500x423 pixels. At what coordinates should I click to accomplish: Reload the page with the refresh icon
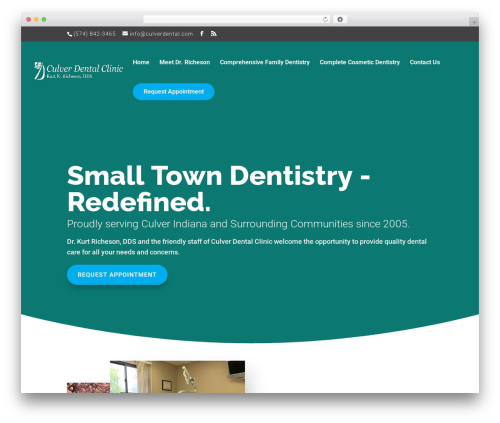tap(325, 20)
